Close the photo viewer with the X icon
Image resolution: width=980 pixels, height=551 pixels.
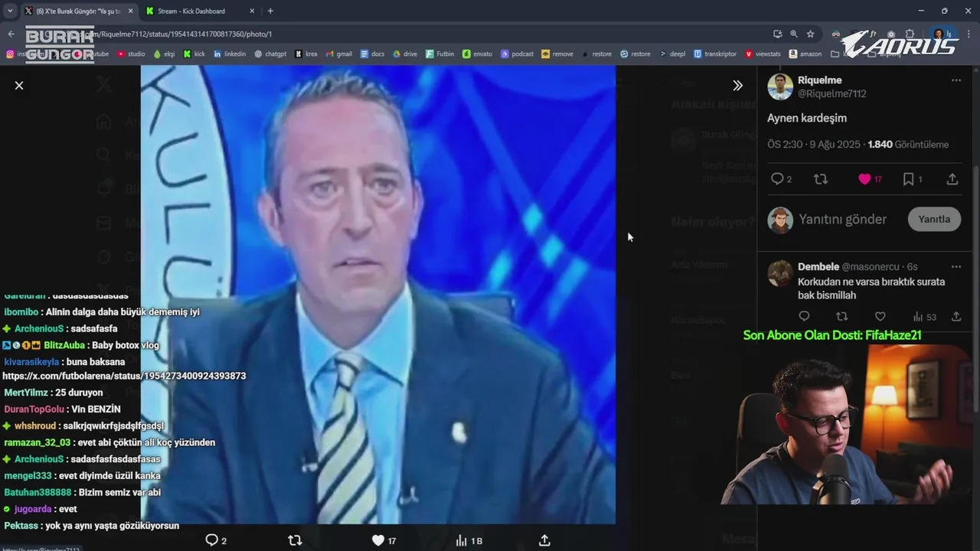[x=19, y=85]
